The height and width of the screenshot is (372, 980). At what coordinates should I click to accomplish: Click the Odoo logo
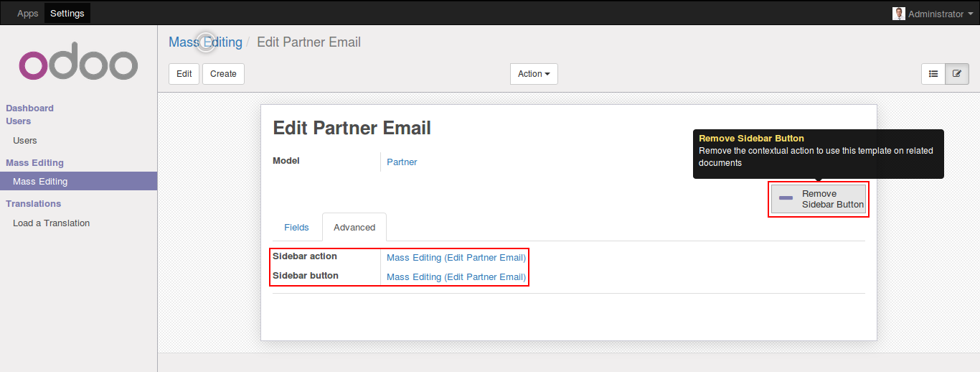[x=78, y=65]
